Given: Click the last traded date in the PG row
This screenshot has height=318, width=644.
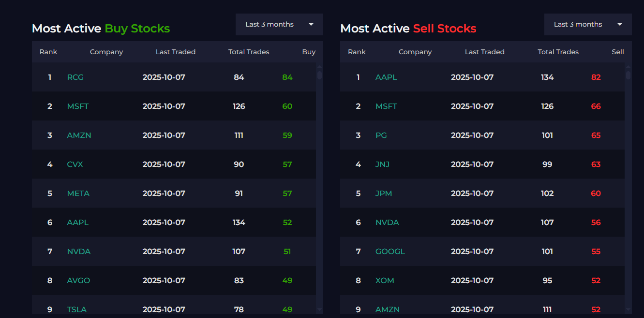Looking at the screenshot, I should pos(472,135).
